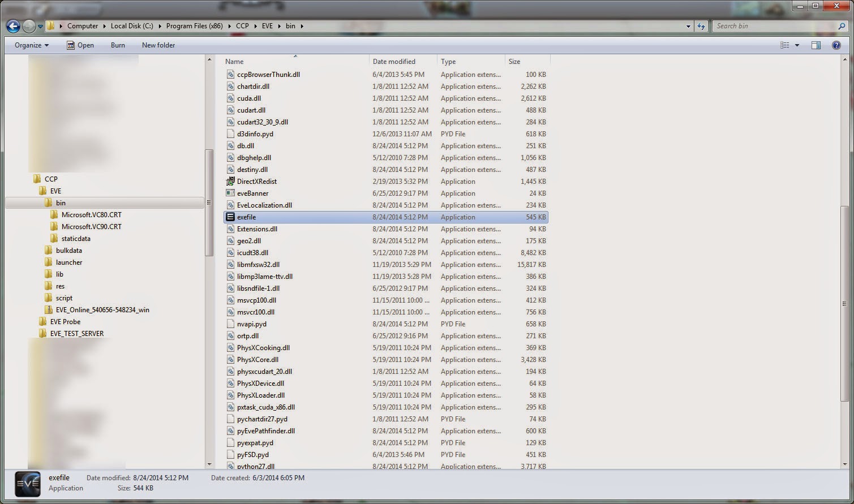The width and height of the screenshot is (854, 504).
Task: Click the EVE thumbnail in details pane
Action: pos(27,485)
